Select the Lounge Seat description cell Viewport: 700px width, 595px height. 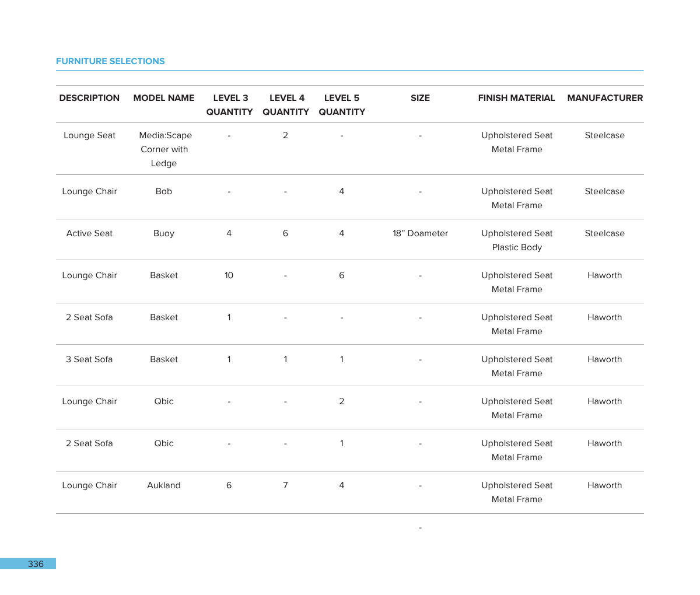89,135
